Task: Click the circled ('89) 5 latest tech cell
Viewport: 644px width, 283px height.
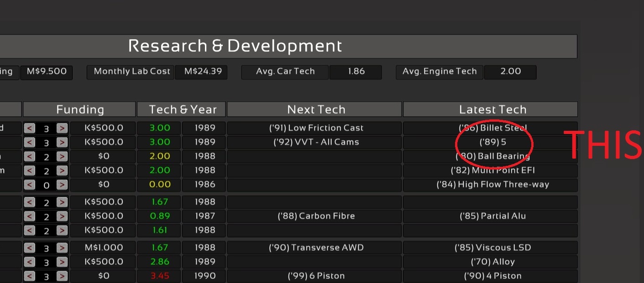Action: (492, 142)
